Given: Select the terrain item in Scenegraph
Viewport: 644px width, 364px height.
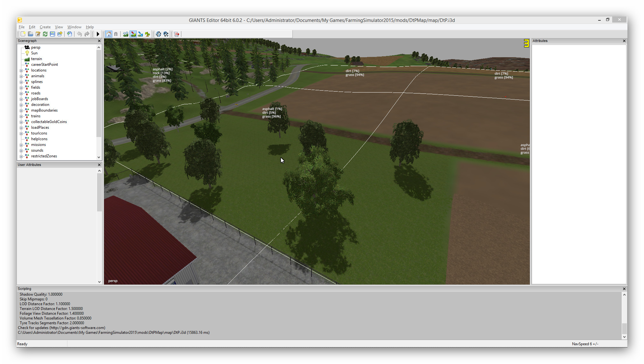Looking at the screenshot, I should [x=36, y=59].
